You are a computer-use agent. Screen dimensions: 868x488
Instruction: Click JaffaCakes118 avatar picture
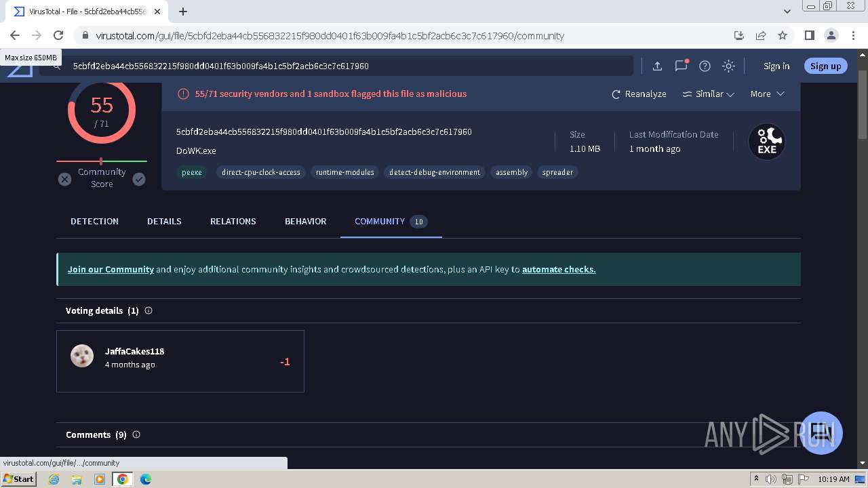82,356
